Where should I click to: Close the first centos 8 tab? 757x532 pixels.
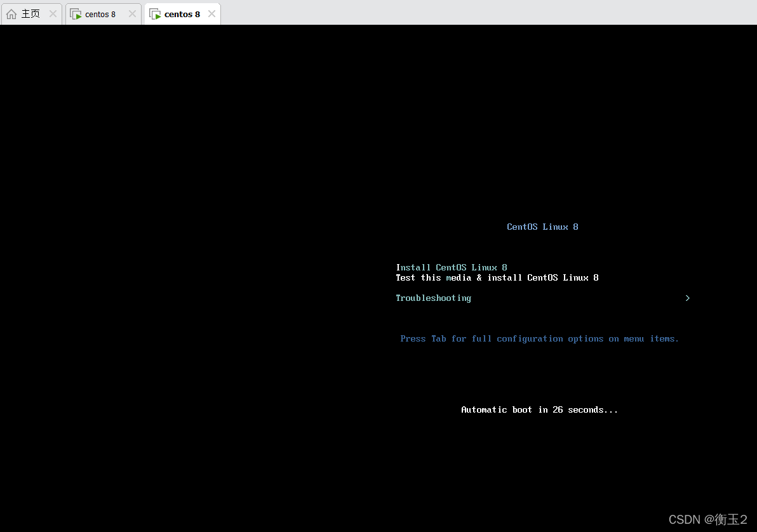(132, 14)
